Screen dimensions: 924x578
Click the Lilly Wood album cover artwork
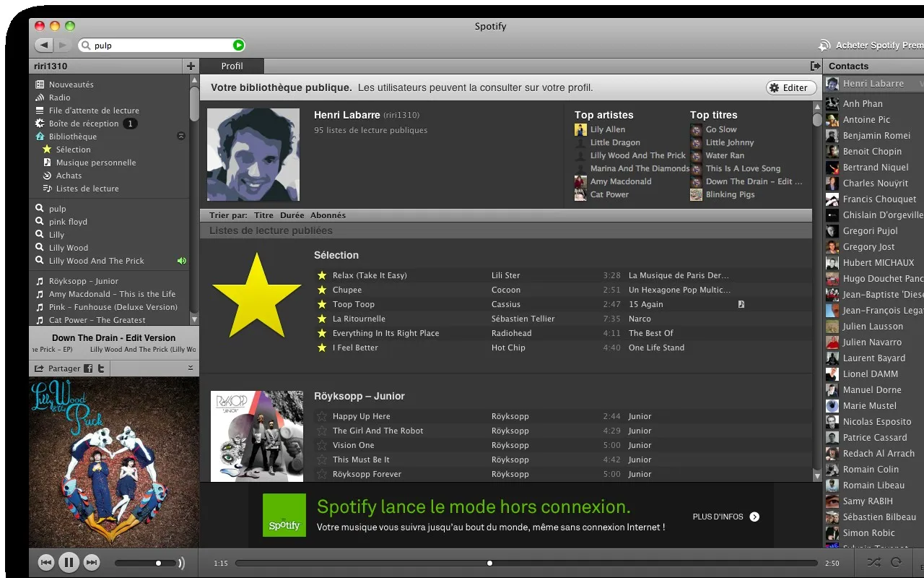tap(114, 462)
